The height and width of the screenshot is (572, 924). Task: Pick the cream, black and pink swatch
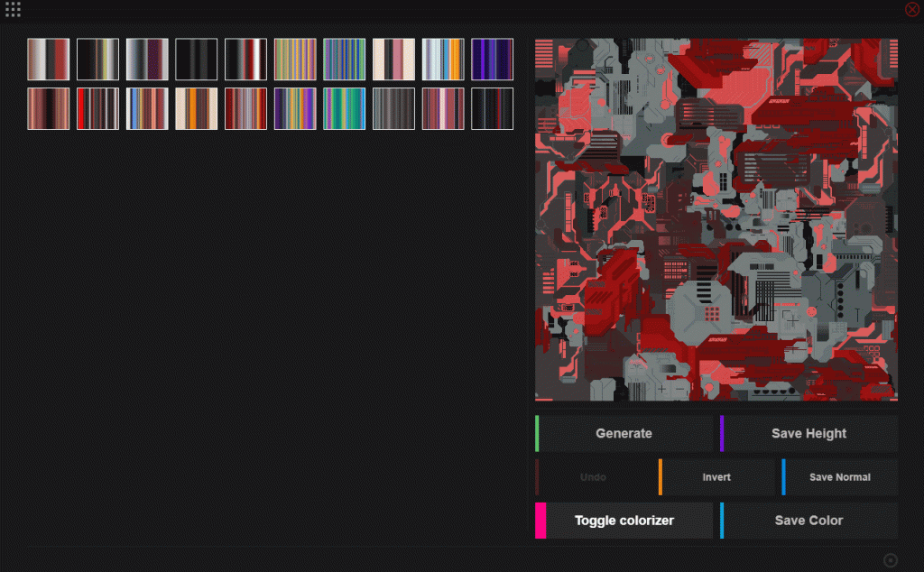pos(393,60)
